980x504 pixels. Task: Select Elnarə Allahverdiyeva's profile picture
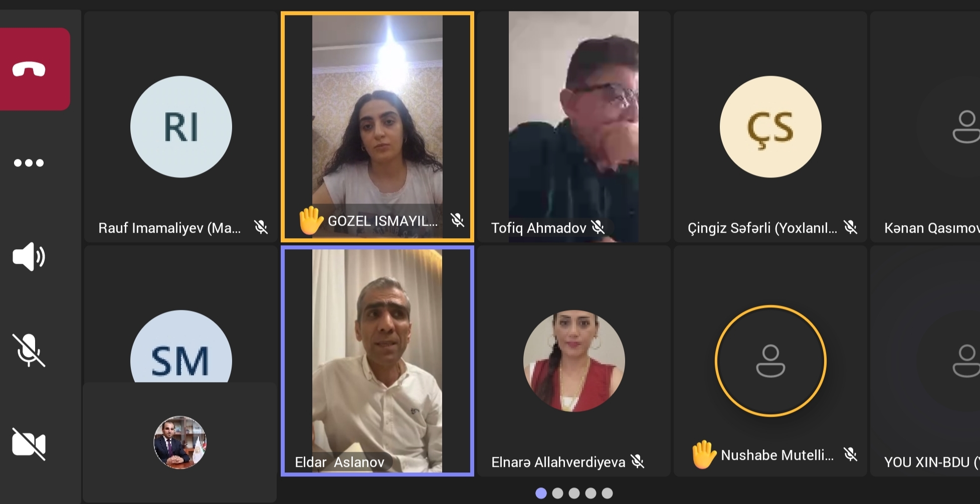coord(574,361)
